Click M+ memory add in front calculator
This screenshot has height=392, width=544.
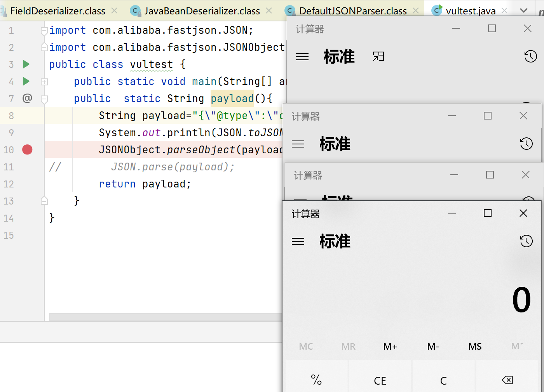[390, 347]
